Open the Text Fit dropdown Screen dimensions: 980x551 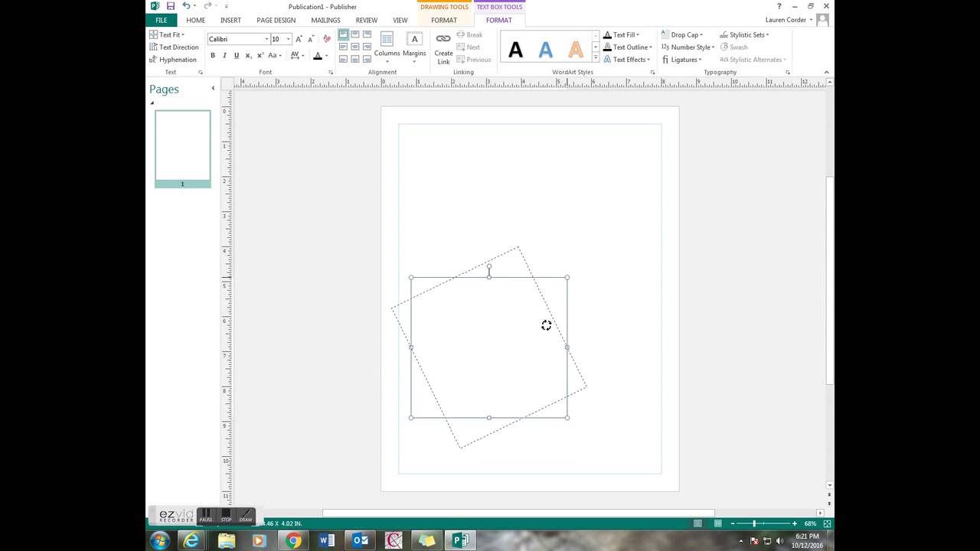(x=167, y=34)
